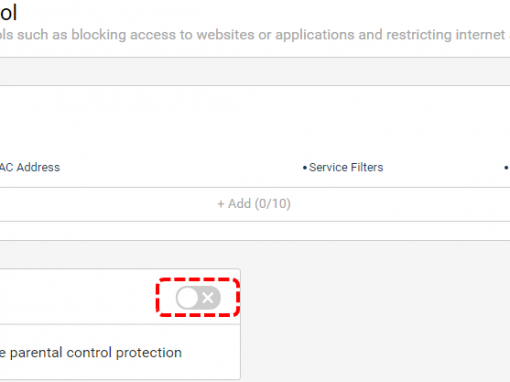Click the word "applications" in the description

pyautogui.click(x=315, y=35)
